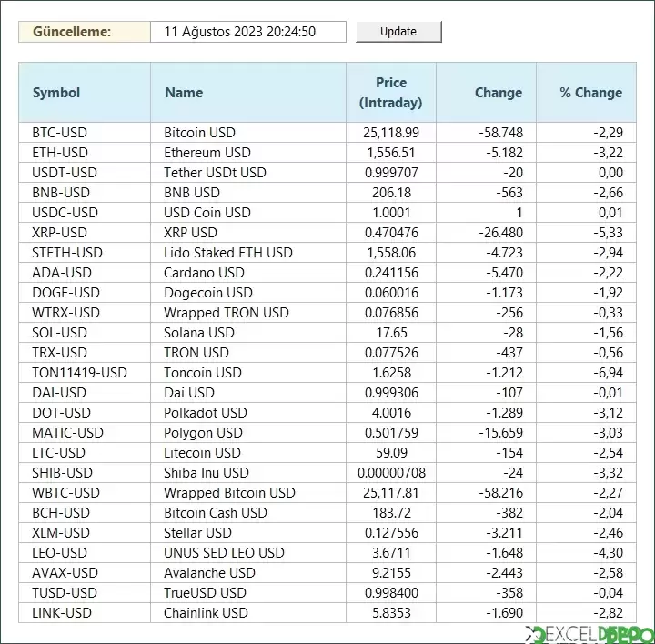
Task: Select the Tether USDt USD price cell
Action: [x=391, y=173]
